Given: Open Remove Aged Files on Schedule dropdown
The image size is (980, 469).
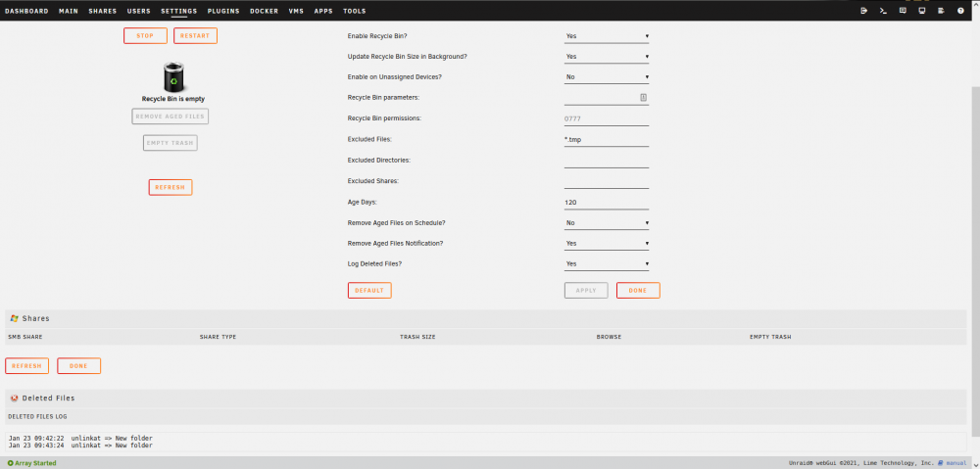Looking at the screenshot, I should click(607, 223).
